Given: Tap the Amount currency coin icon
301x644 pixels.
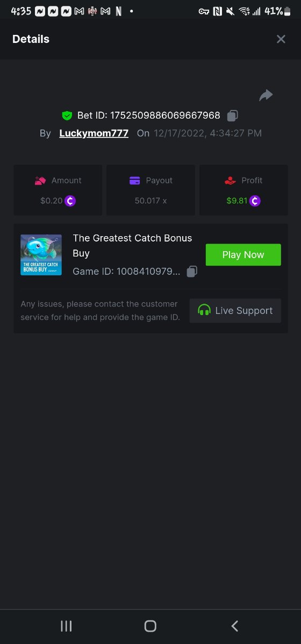Looking at the screenshot, I should pyautogui.click(x=70, y=201).
